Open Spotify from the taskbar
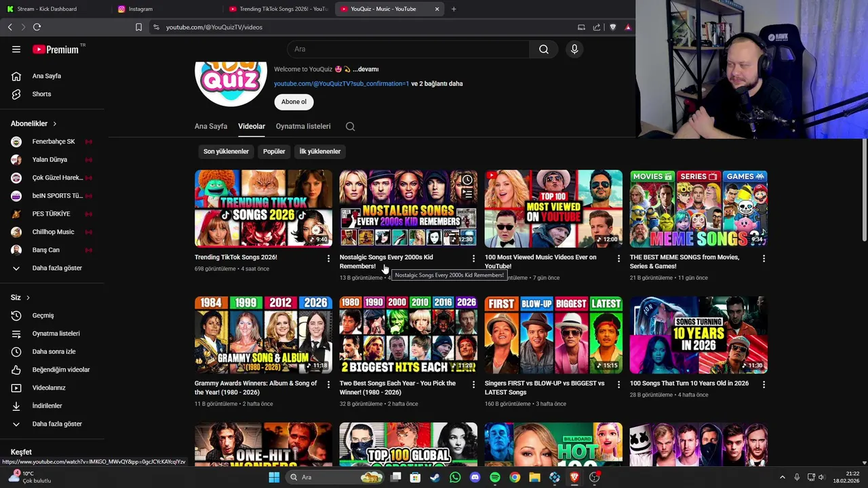Image resolution: width=868 pixels, height=488 pixels. (495, 477)
